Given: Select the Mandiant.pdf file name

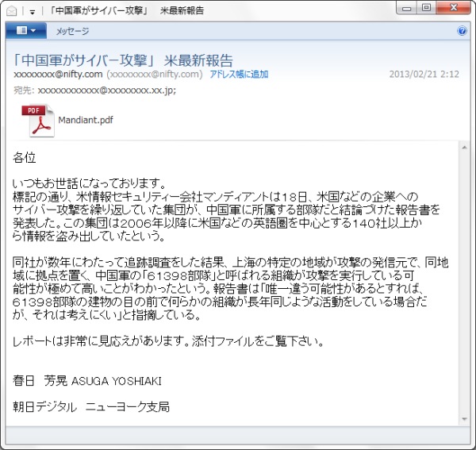Looking at the screenshot, I should point(86,120).
